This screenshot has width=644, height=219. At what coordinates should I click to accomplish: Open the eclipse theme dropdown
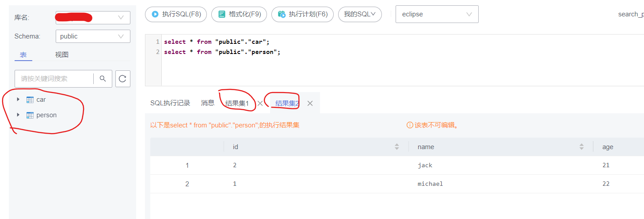point(437,14)
